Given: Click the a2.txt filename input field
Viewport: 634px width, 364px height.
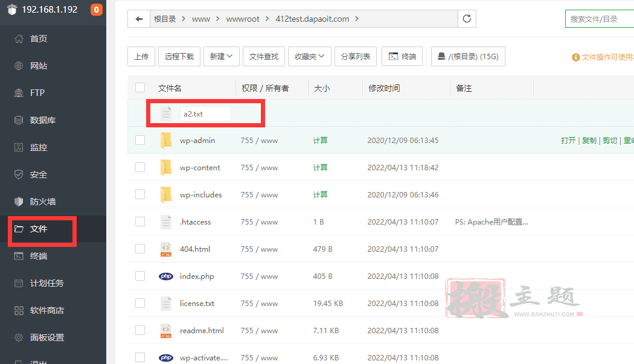Looking at the screenshot, I should click(x=205, y=113).
